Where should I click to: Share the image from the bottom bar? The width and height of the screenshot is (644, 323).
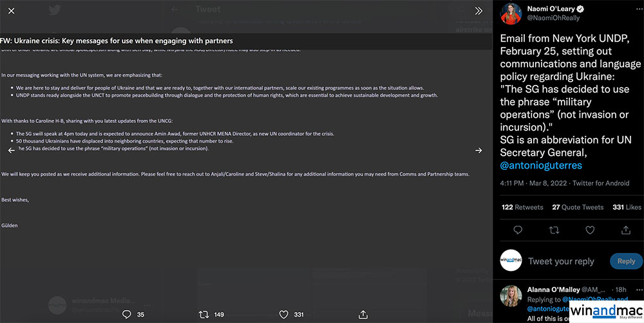coord(364,315)
